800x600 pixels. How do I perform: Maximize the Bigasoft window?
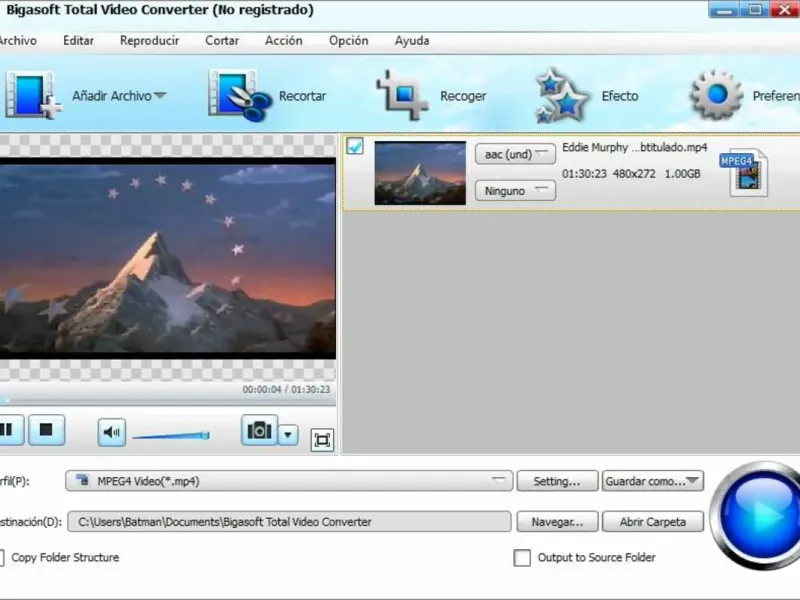pyautogui.click(x=755, y=10)
